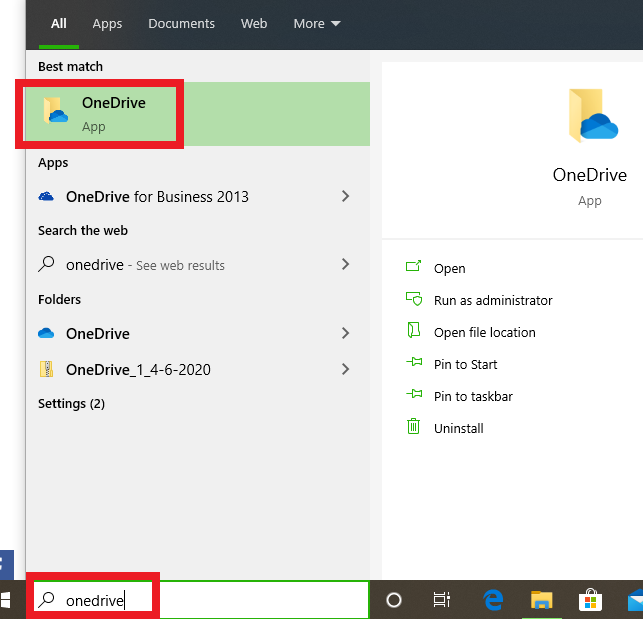Expand the OneDrive_1_4-6-2020 result chevron
The height and width of the screenshot is (619, 643).
coord(345,369)
